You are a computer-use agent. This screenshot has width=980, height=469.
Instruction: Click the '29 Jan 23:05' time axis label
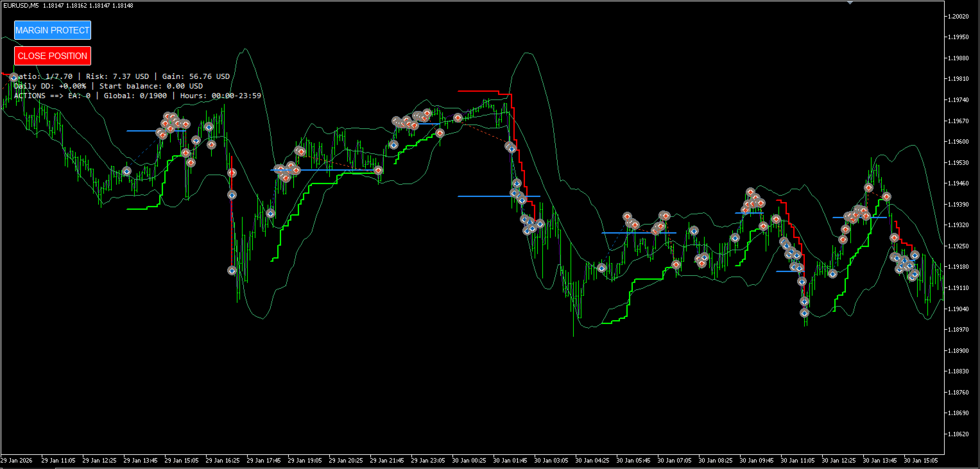coord(428,461)
